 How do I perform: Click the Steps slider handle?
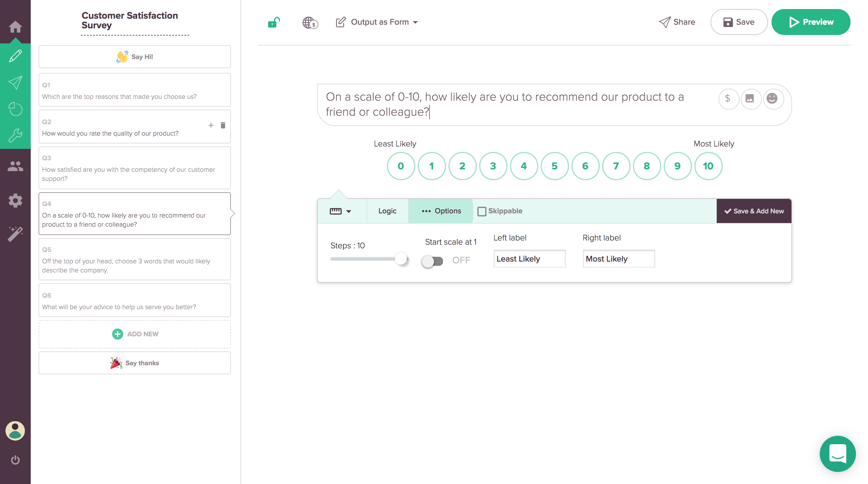pos(401,259)
